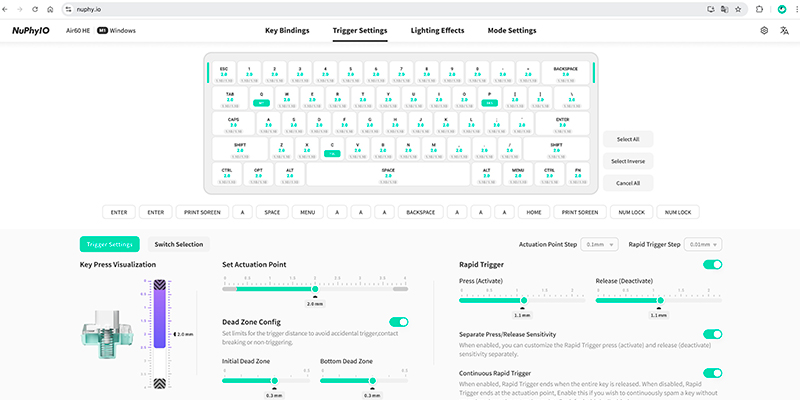Screen dimensions: 800x400
Task: Select the CAPS key on keyboard layout
Action: pyautogui.click(x=233, y=123)
